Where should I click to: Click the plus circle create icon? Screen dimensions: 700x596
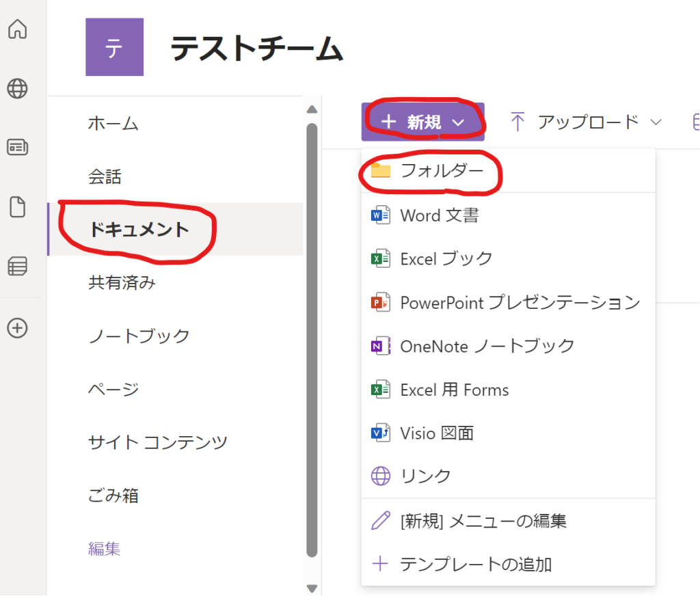point(17,328)
